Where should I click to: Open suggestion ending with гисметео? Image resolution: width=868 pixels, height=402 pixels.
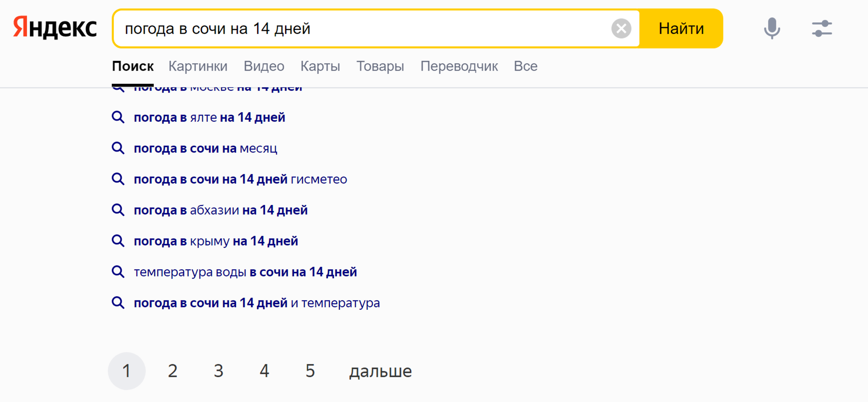coord(240,180)
